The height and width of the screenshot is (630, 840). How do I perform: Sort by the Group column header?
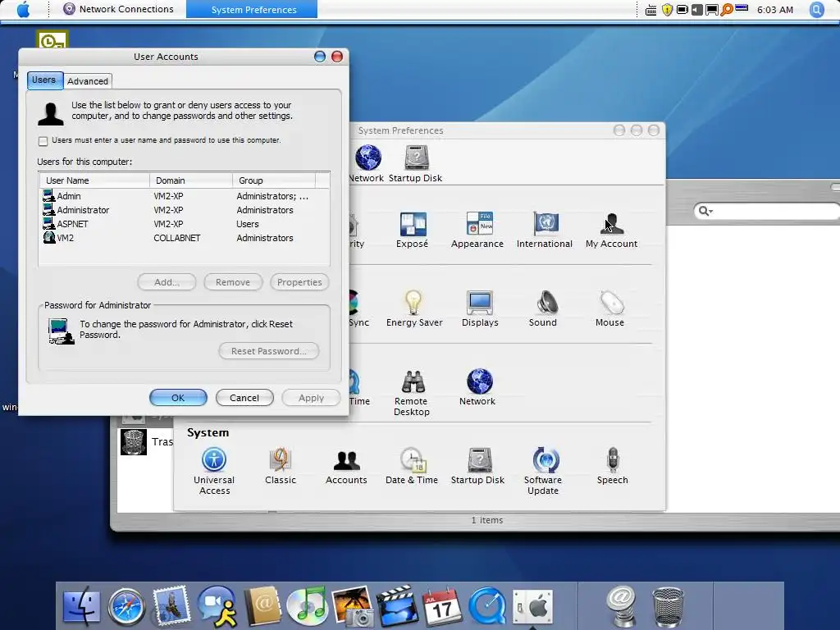pyautogui.click(x=274, y=180)
